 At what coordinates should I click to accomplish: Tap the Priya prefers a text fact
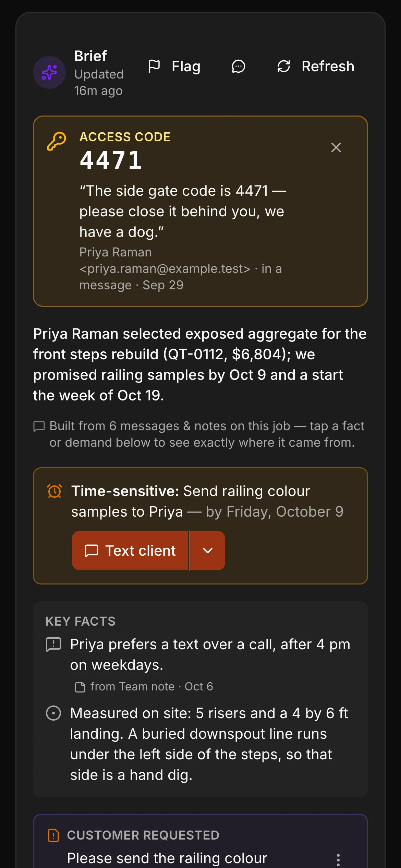[210, 654]
